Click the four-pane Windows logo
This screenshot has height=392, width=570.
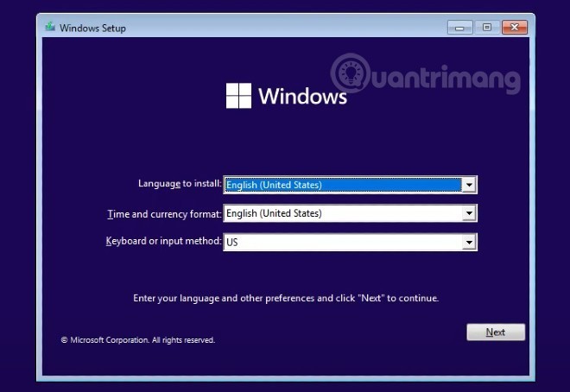pyautogui.click(x=237, y=96)
